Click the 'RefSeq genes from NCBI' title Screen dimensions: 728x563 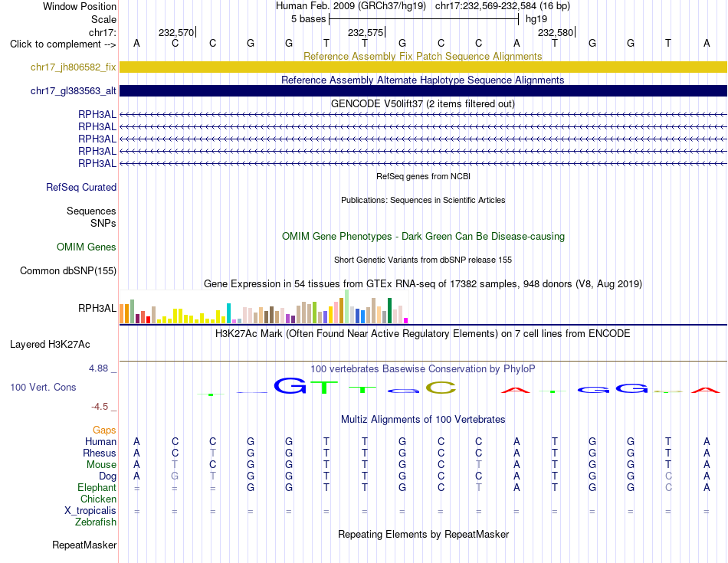tap(423, 176)
